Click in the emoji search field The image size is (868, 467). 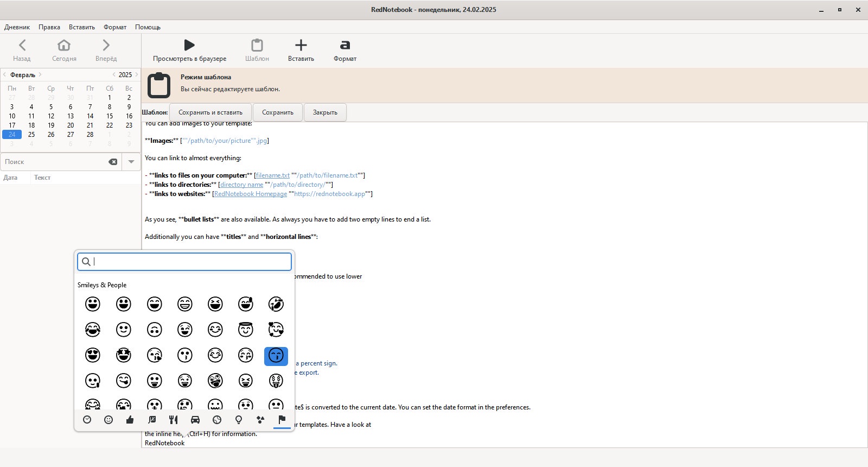coord(184,262)
